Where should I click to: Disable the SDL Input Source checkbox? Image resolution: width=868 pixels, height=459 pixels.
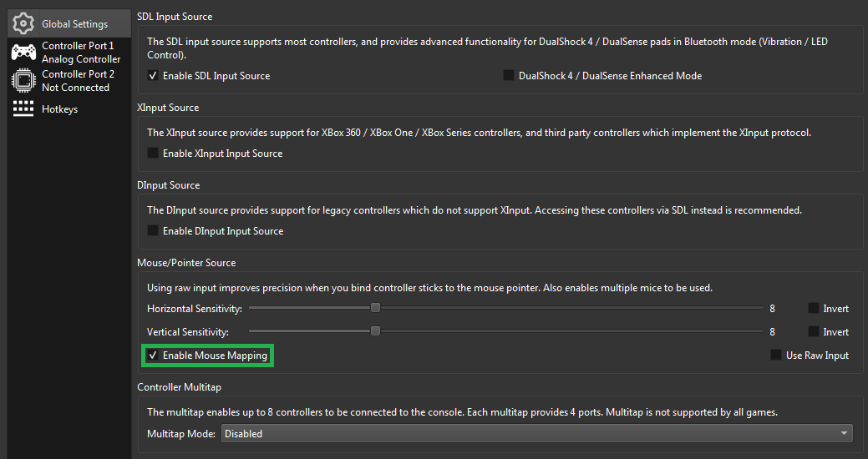point(153,76)
